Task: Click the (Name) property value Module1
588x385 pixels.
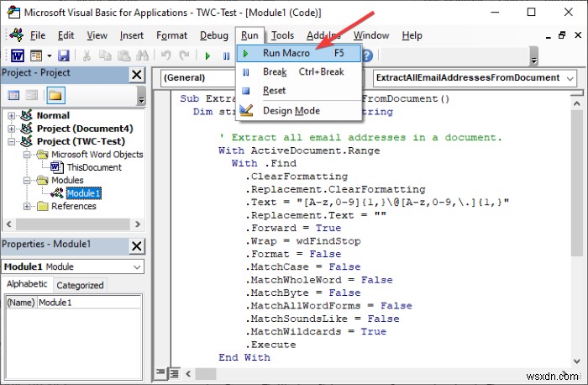Action: [x=89, y=303]
